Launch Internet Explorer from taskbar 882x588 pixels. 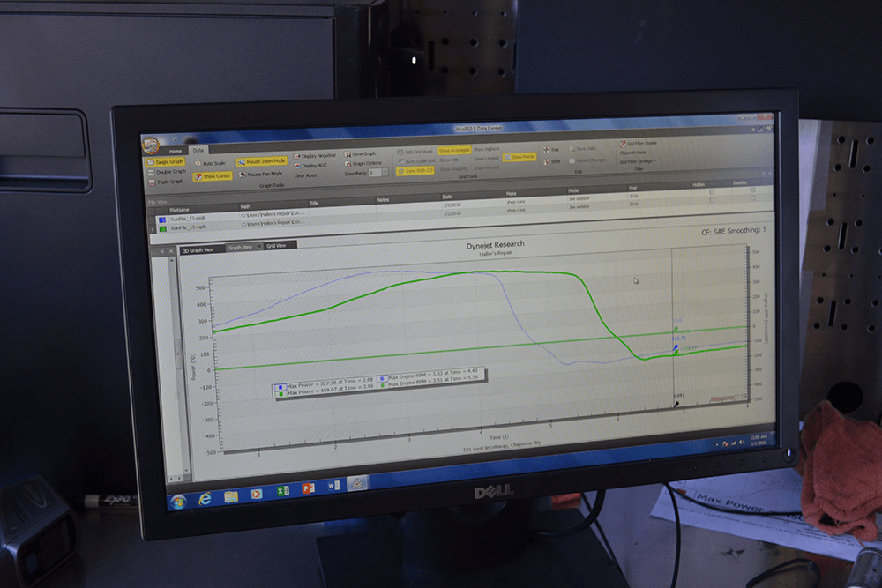tap(205, 499)
